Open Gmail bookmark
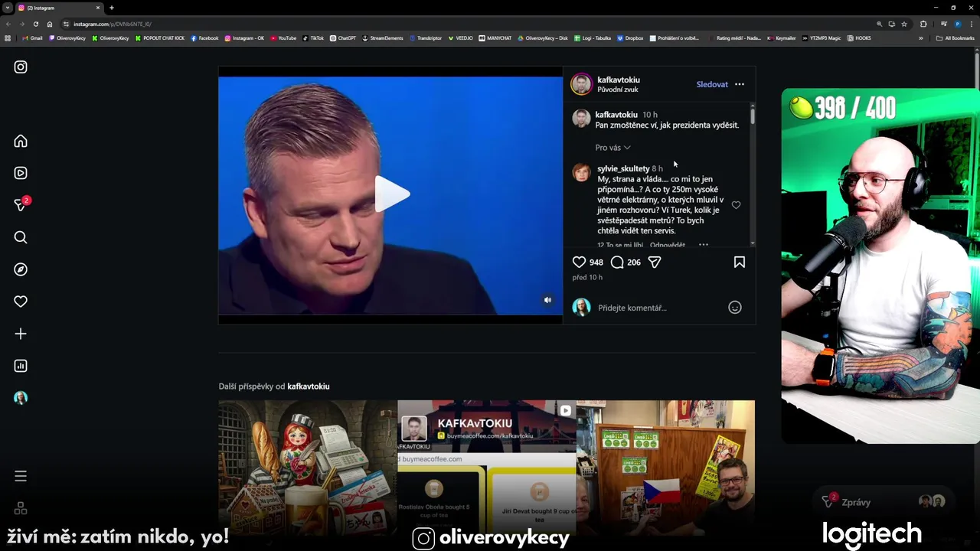The height and width of the screenshot is (551, 980). (x=33, y=38)
